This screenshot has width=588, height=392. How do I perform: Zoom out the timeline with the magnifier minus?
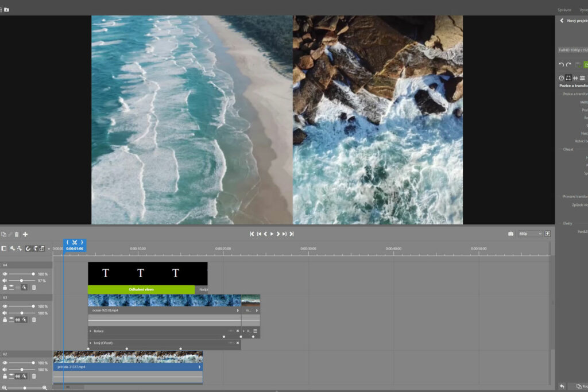pyautogui.click(x=4, y=388)
